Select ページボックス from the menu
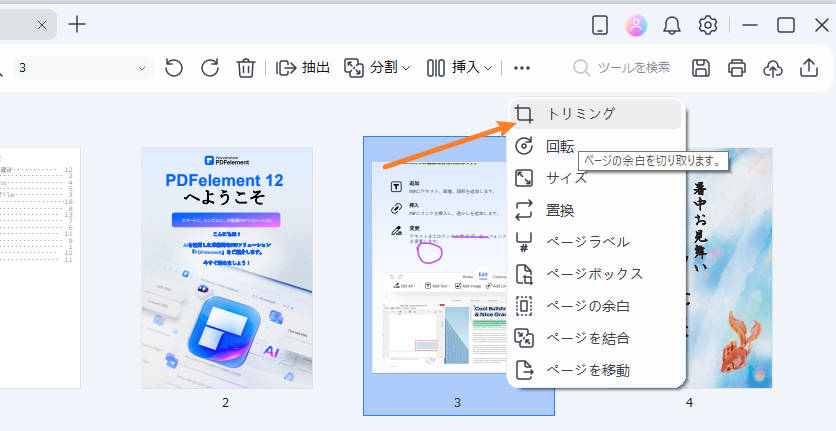Viewport: 836px width, 431px height. pyautogui.click(x=596, y=274)
